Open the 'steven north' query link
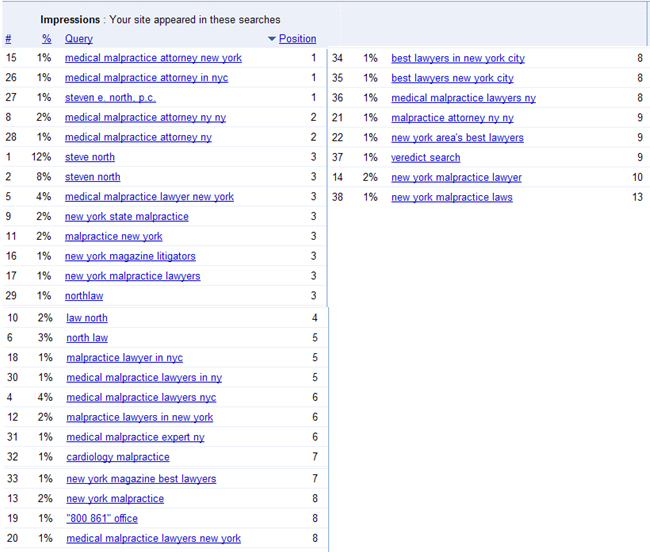 pos(92,177)
